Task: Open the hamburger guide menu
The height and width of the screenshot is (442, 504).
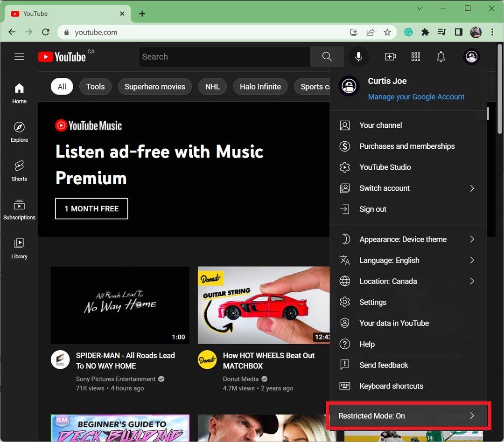Action: (x=19, y=56)
